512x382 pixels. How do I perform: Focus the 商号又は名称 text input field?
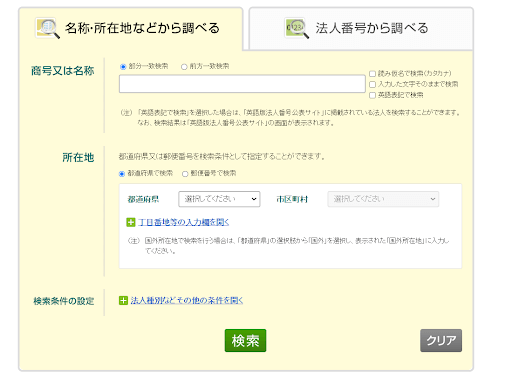242,84
